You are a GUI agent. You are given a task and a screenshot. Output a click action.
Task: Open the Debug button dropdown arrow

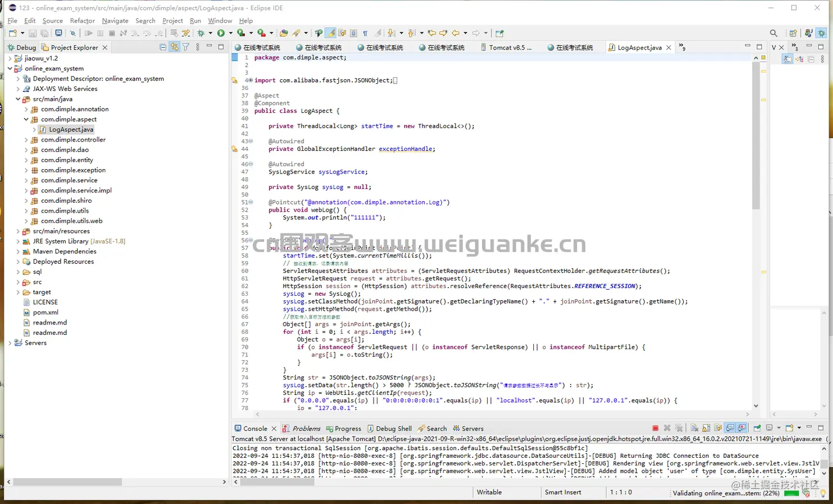[210, 33]
